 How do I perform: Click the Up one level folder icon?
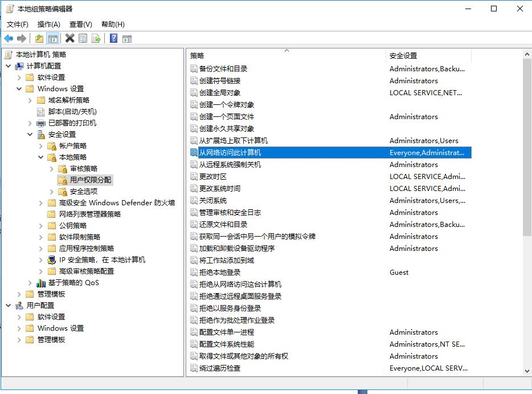39,38
